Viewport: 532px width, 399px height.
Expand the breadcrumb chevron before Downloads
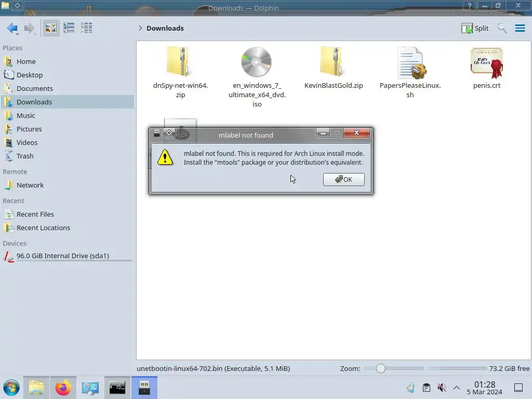point(140,28)
